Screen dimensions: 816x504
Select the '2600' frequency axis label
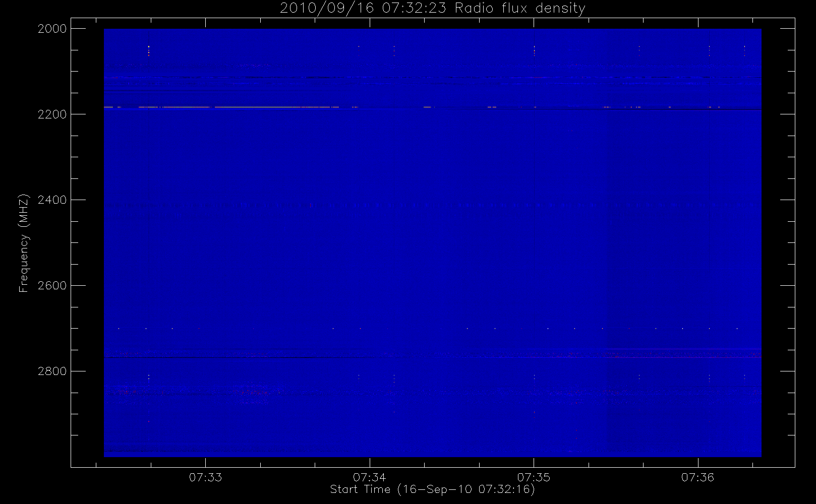coord(52,286)
